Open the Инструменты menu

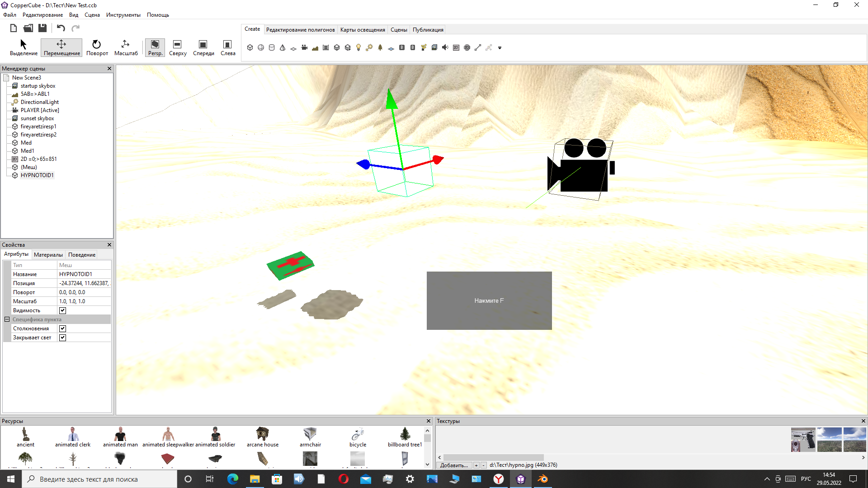tap(123, 15)
